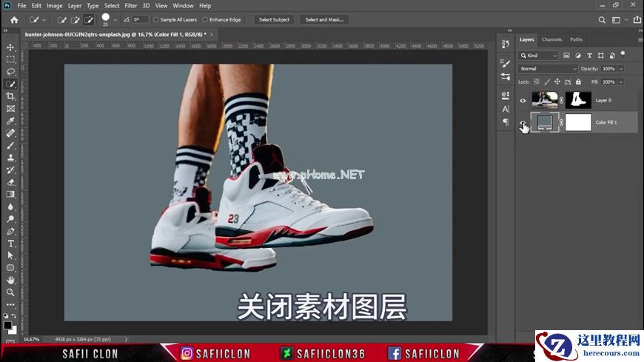
Task: Open layer filter Kind dropdown
Action: 538,56
